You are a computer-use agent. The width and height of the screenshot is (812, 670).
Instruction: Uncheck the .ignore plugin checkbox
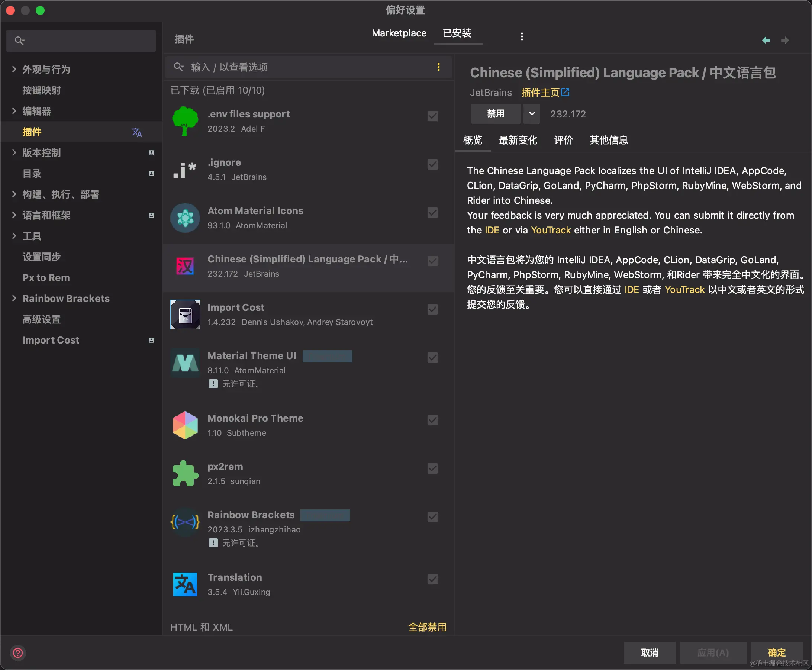pos(433,164)
